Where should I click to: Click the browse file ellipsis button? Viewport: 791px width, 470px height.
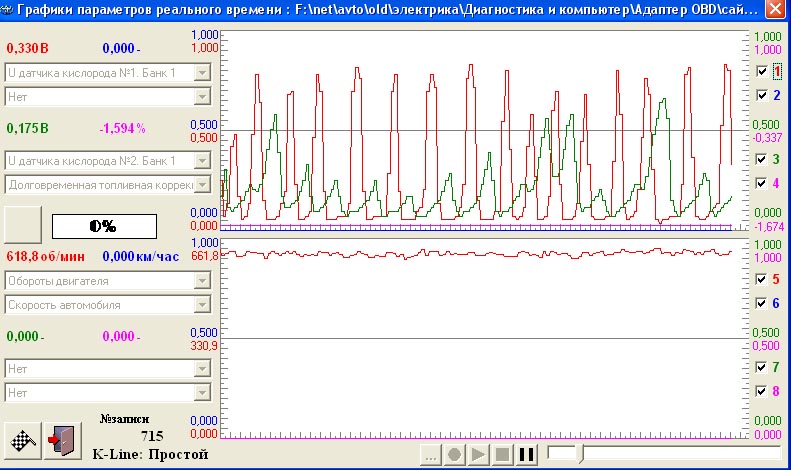pos(430,455)
